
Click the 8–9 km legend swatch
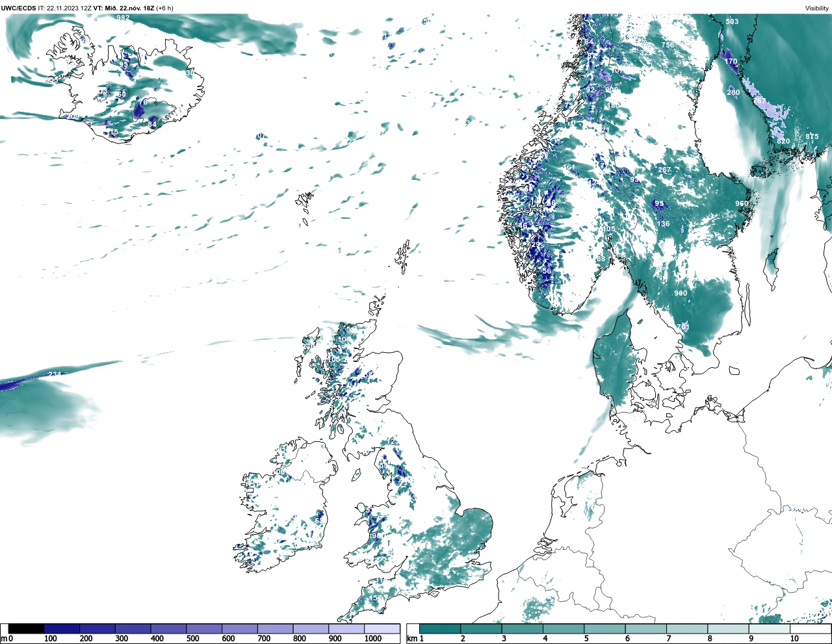pos(727,629)
